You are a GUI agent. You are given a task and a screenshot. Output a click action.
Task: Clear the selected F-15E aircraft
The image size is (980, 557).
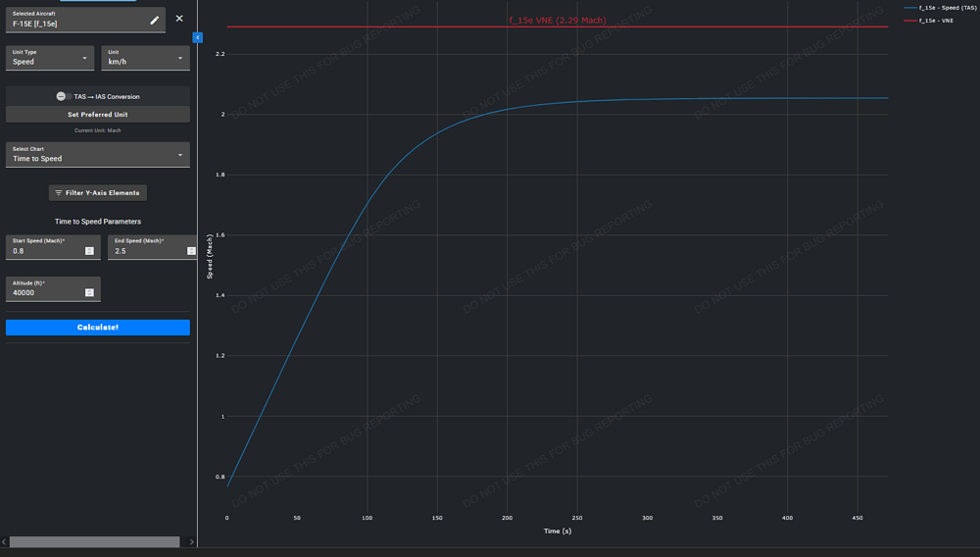point(179,19)
